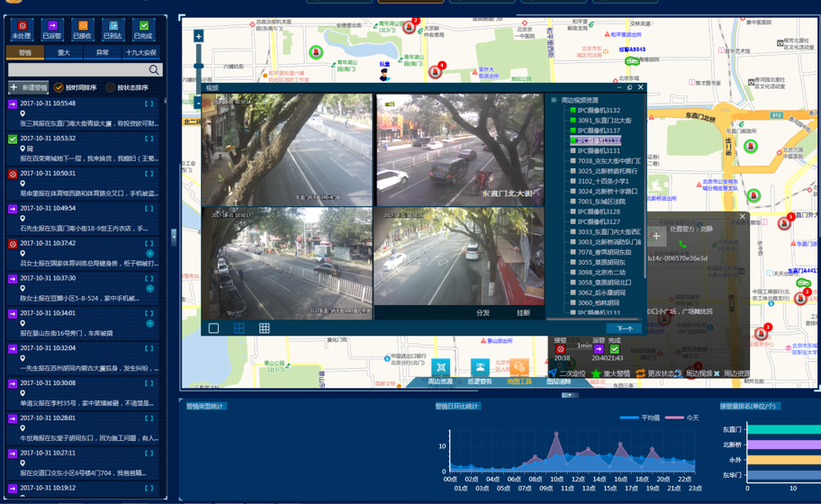Switch to nine-grid video layout
The width and height of the screenshot is (821, 504).
(x=264, y=328)
